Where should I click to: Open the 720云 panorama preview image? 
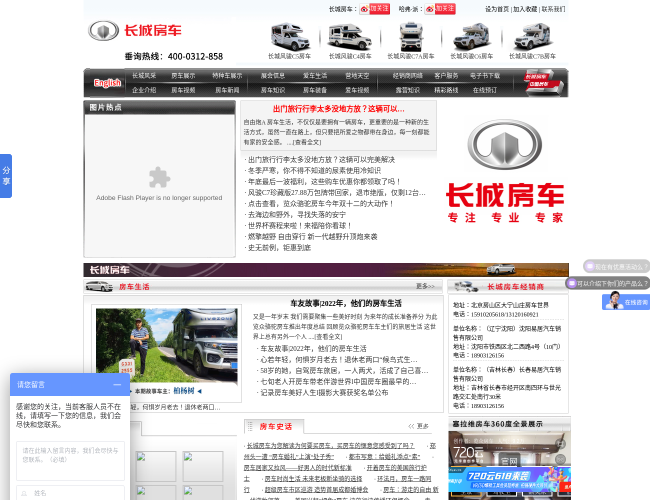coord(509,464)
